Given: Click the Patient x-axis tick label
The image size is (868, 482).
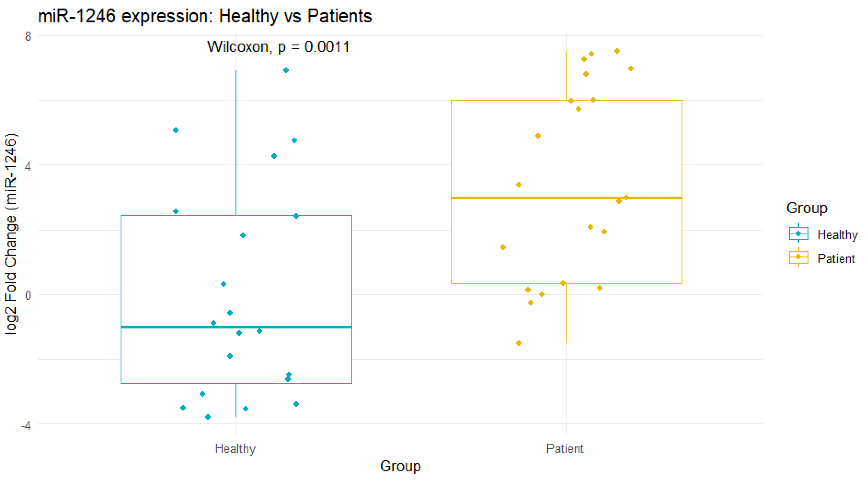Looking at the screenshot, I should point(565,449).
